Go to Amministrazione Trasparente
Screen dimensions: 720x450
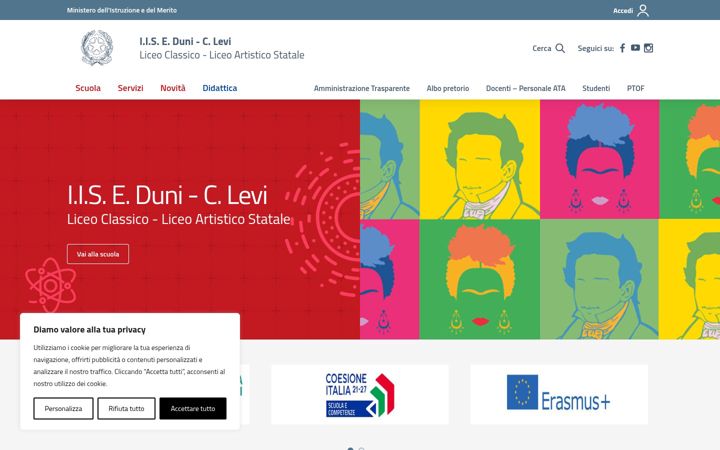tap(362, 88)
